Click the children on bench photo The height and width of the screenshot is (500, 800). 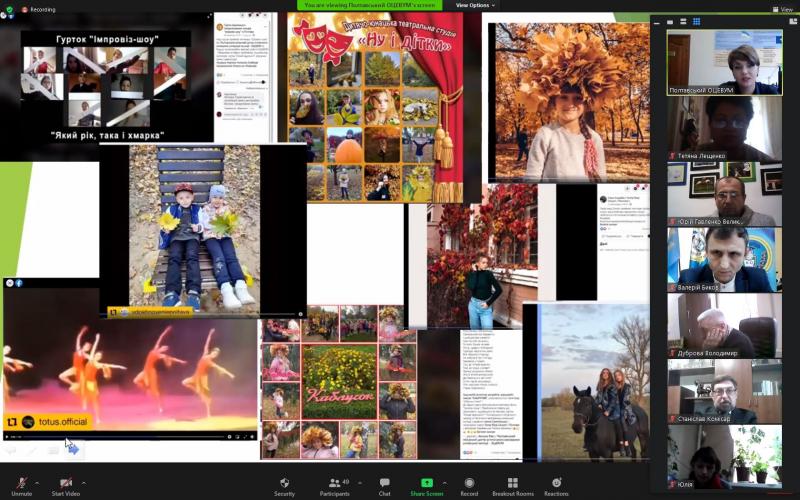point(194,230)
